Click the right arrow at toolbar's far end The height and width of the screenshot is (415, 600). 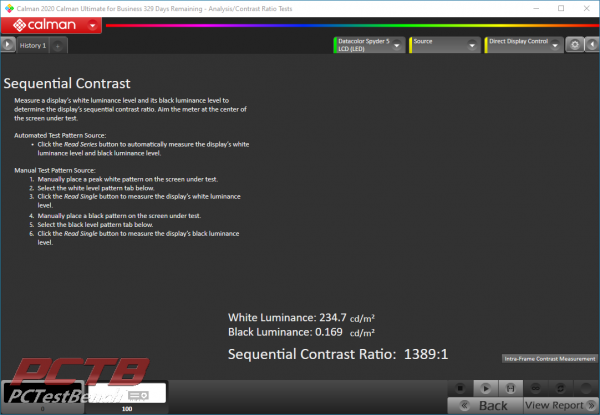[x=590, y=46]
